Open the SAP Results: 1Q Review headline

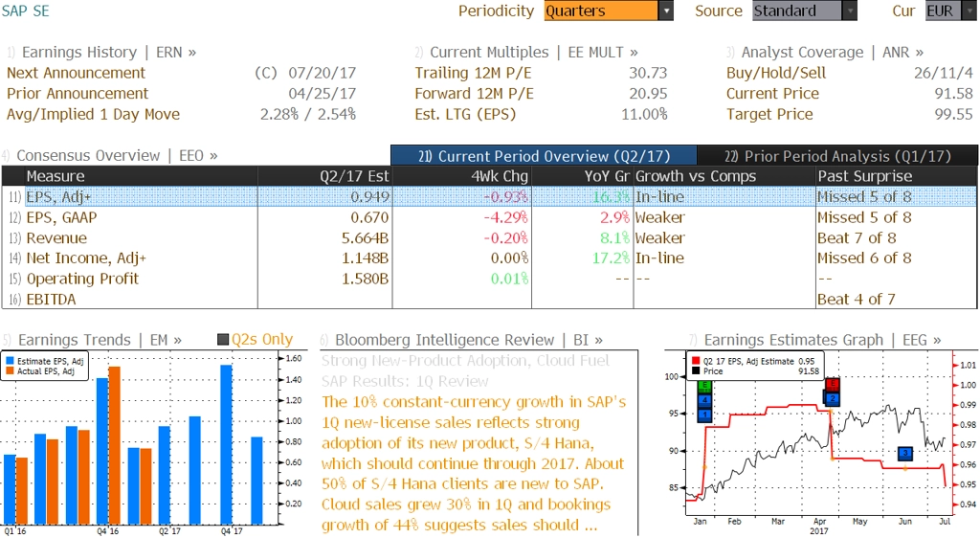click(405, 381)
